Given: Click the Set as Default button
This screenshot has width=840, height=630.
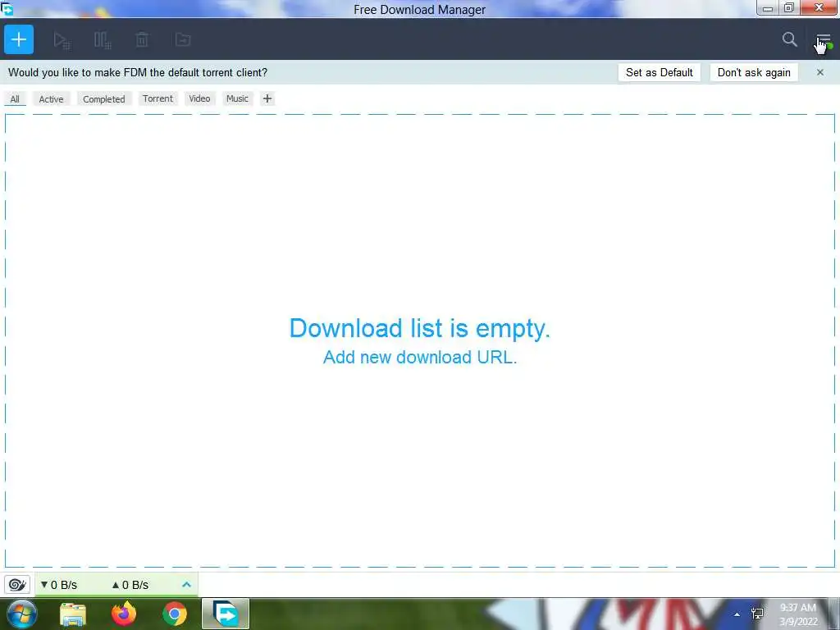Looking at the screenshot, I should coord(660,72).
